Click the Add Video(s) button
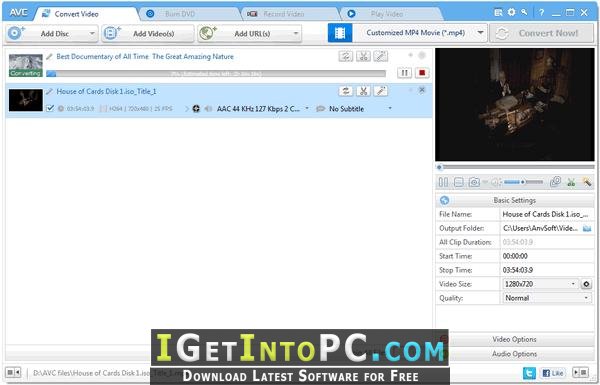Screen dimensions: 600x385 (148, 34)
